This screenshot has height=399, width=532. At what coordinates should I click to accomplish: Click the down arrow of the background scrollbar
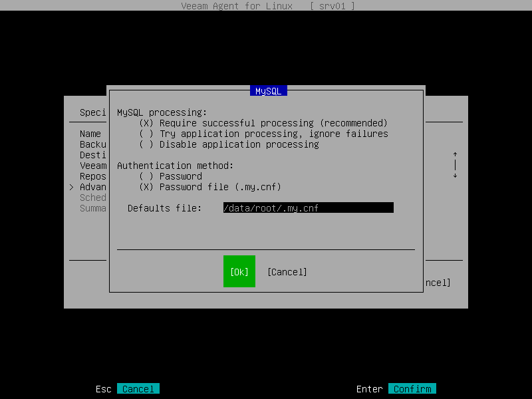[x=456, y=176]
